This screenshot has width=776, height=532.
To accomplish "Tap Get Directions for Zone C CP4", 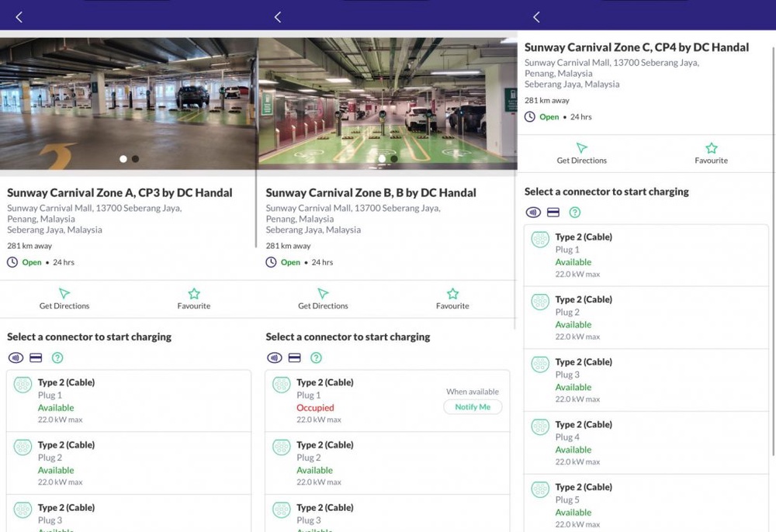I will pyautogui.click(x=581, y=154).
